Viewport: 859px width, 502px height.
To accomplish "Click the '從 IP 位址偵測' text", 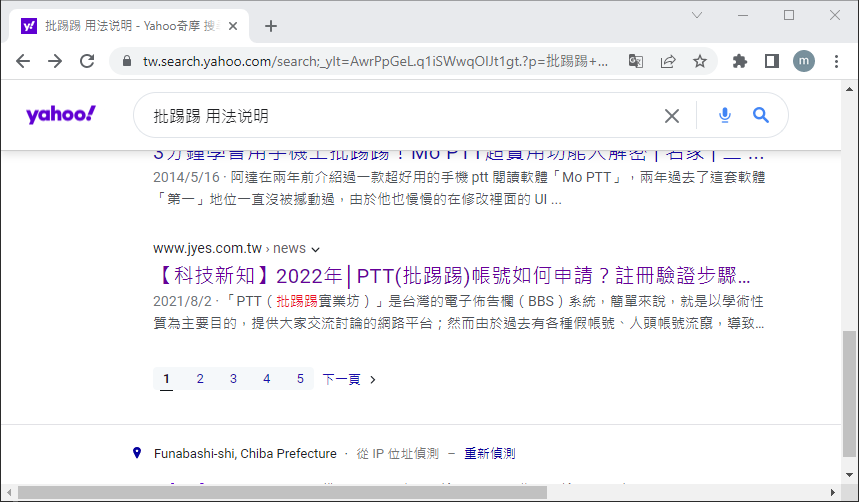I will 398,453.
